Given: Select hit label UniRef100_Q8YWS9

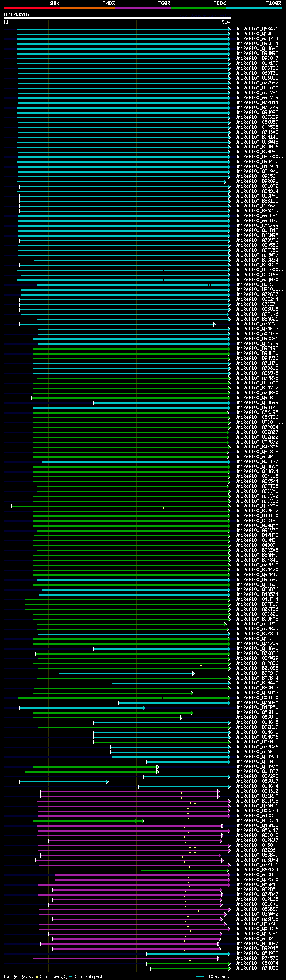Looking at the screenshot, I should coord(257,658).
